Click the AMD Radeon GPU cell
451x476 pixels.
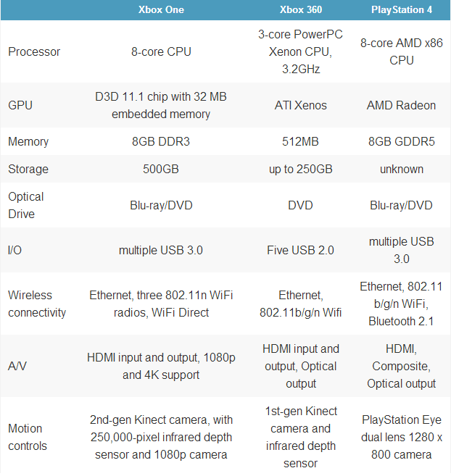coord(402,105)
